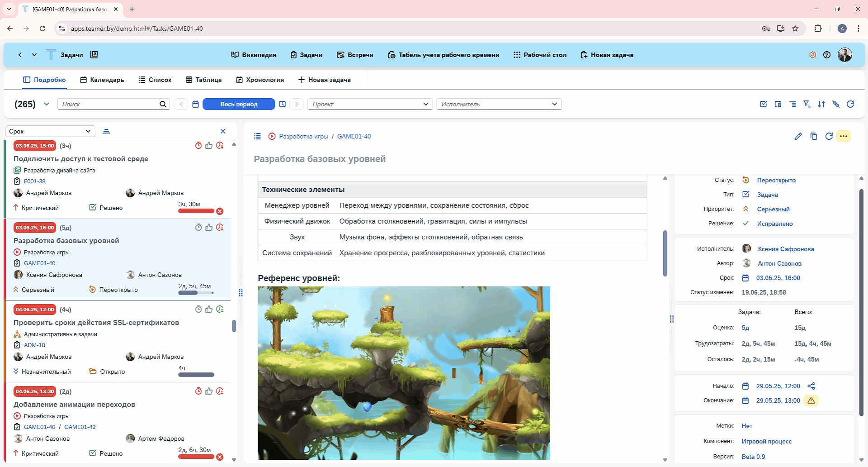This screenshot has height=467, width=868.
Task: Open the Хронология tab
Action: click(260, 80)
